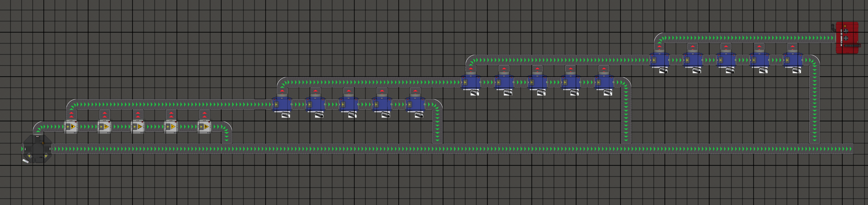868x205 pixels.
Task: Click red-arrow output lift above first gray machine
Action: tap(71, 115)
